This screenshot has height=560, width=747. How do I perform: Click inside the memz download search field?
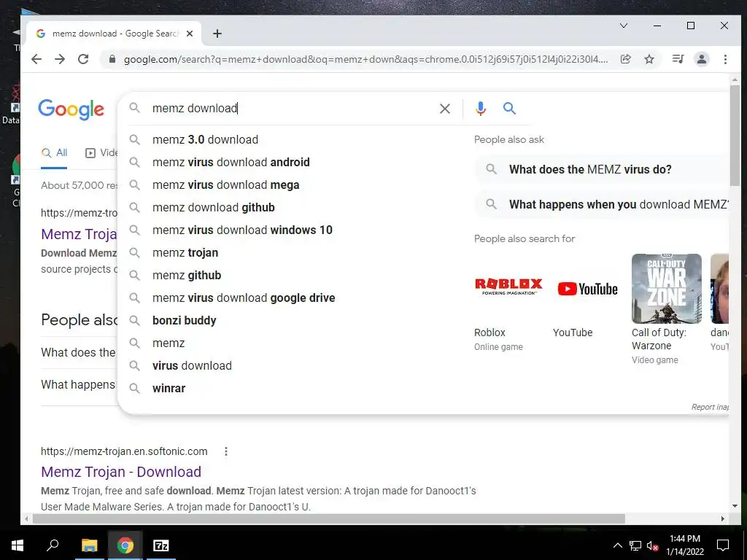[290, 109]
